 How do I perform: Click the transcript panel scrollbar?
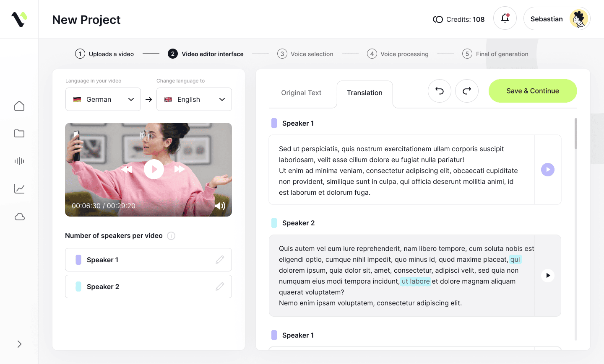[x=576, y=133]
